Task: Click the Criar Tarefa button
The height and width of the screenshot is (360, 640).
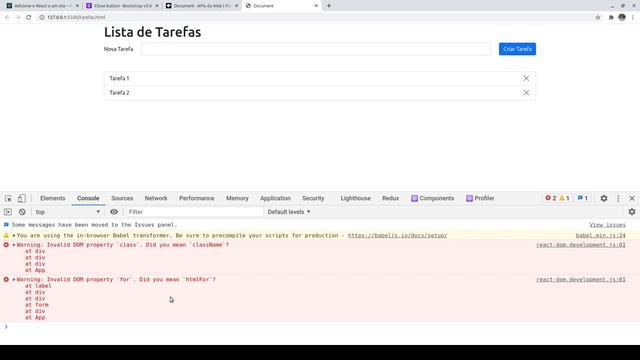Action: [517, 49]
